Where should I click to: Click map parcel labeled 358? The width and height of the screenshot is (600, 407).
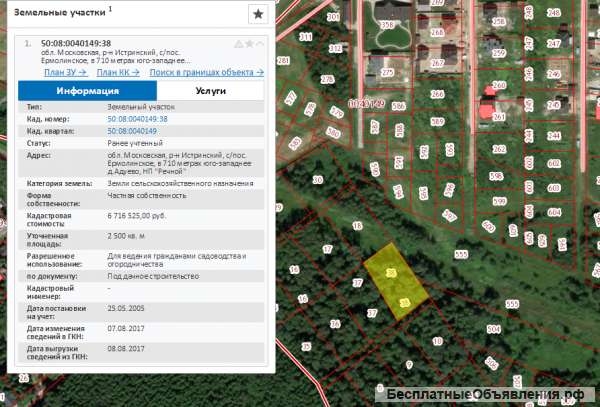coord(387,25)
